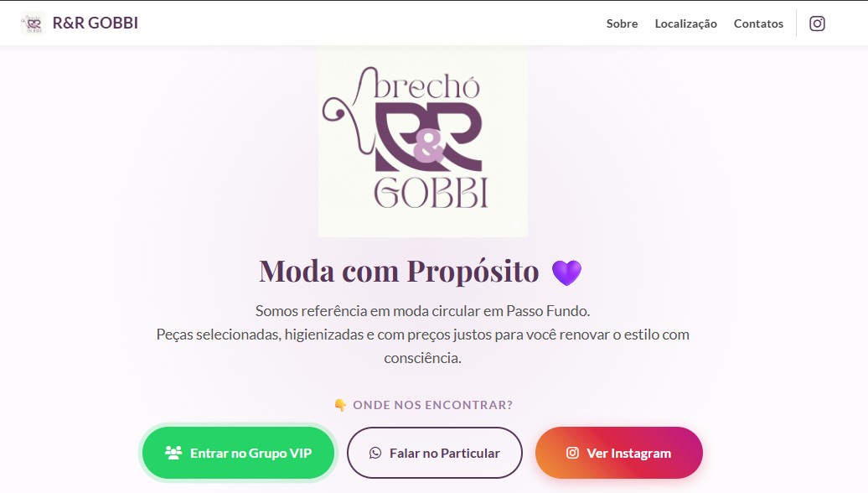Click the people group icon on green button
The width and height of the screenshot is (868, 493).
pyautogui.click(x=173, y=453)
